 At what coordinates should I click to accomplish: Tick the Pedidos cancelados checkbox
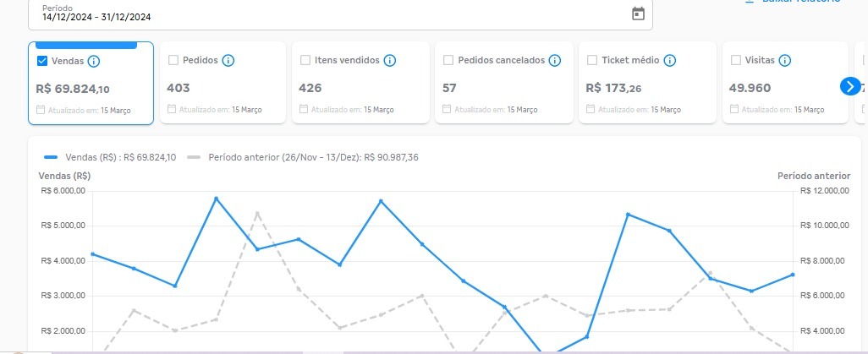449,61
